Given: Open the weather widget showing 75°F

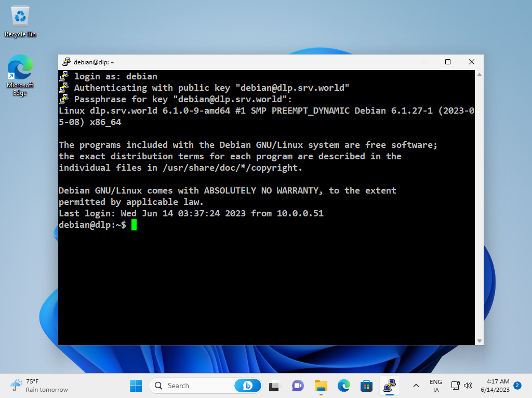Looking at the screenshot, I should pyautogui.click(x=39, y=386).
